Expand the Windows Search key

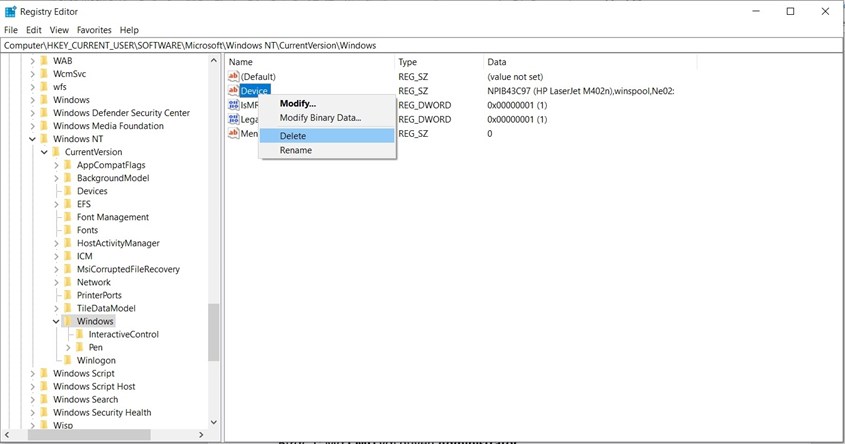(x=32, y=399)
